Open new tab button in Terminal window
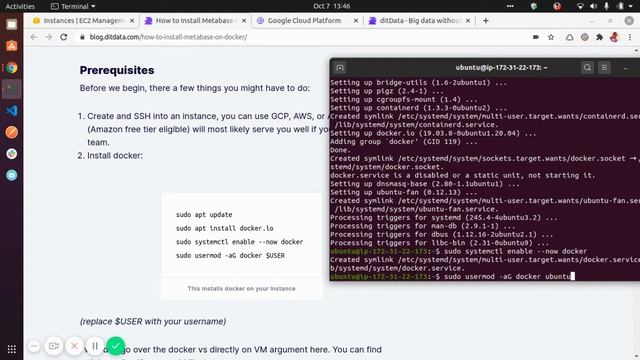Image resolution: width=640 pixels, height=360 pixels. (340, 68)
